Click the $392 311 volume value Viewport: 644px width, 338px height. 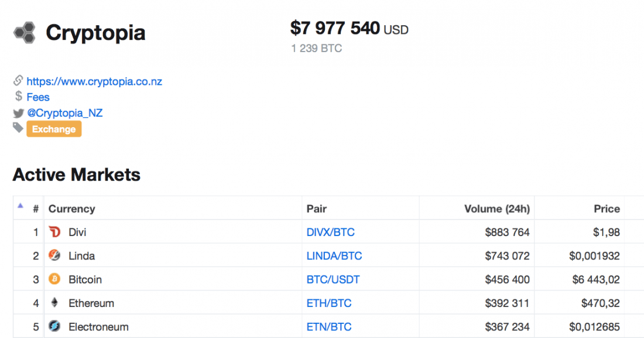[507, 303]
